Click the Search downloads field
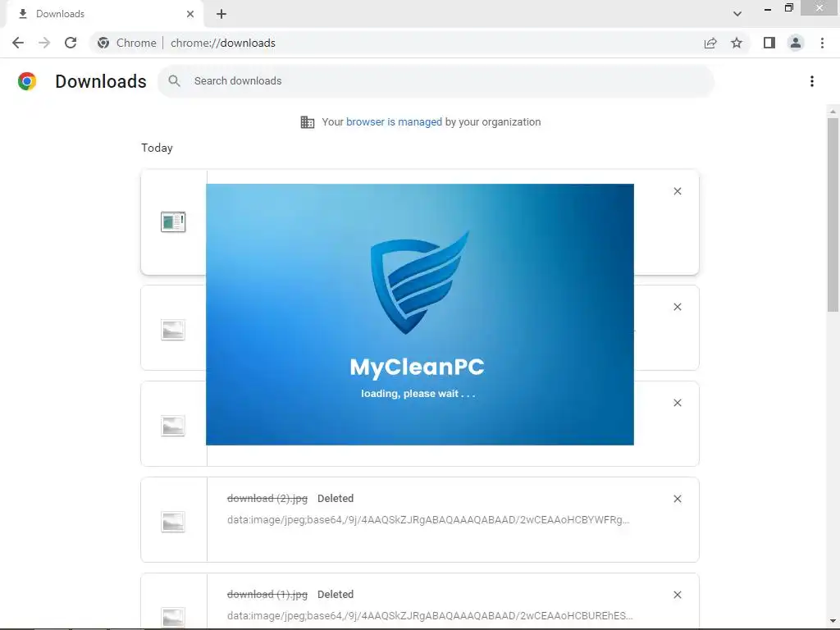Screen dimensions: 840x630 pos(436,81)
